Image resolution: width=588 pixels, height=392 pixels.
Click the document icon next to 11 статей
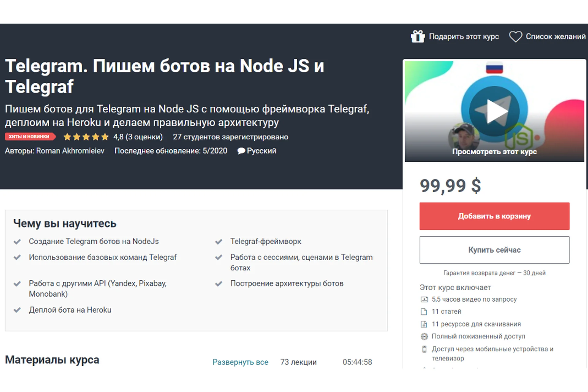424,311
